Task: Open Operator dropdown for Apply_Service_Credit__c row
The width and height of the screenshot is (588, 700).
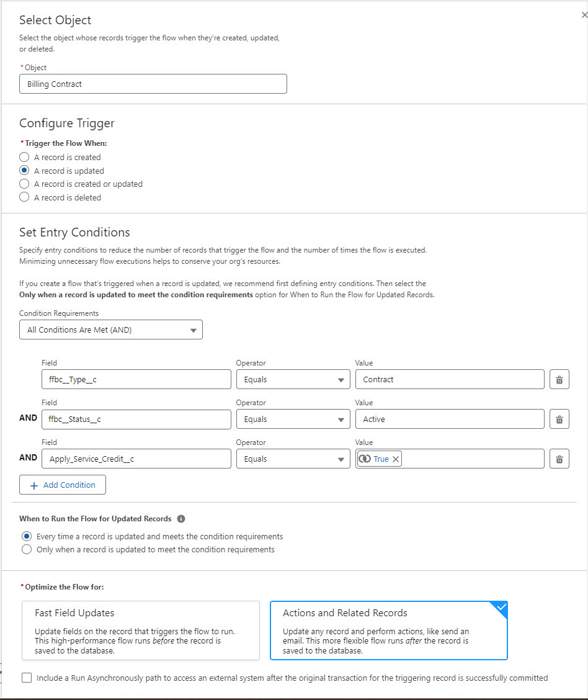Action: click(293, 459)
